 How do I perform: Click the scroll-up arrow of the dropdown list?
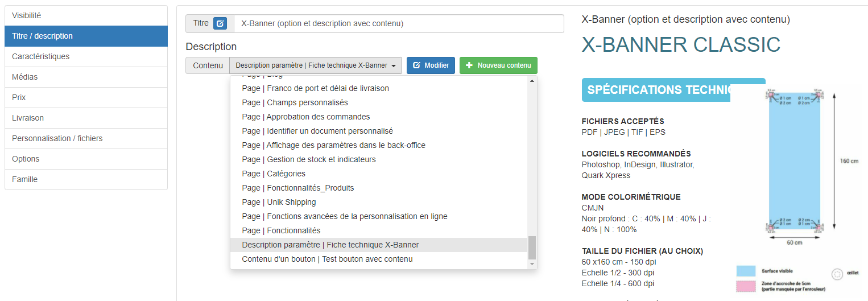(x=532, y=81)
